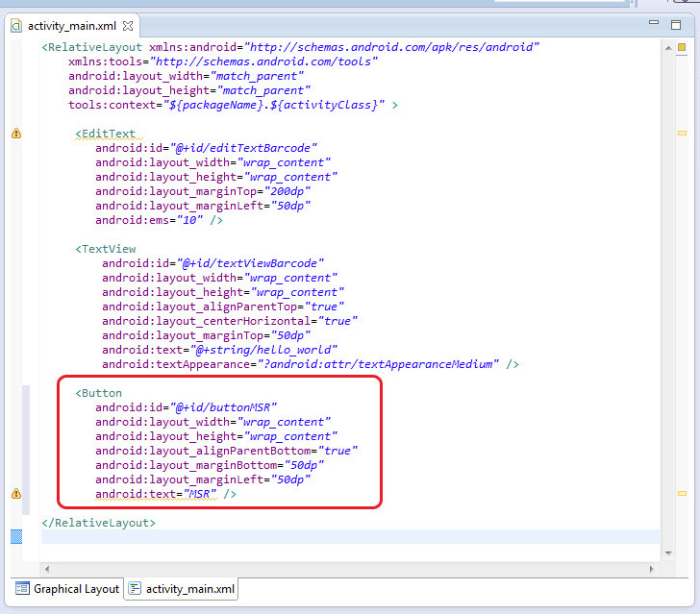
Task: Click the warning icon beside the EditText line
Action: tap(15, 134)
